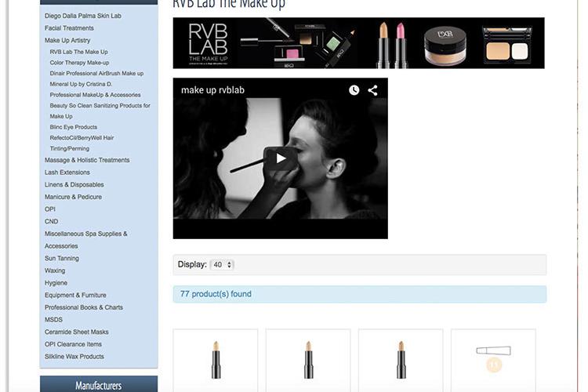Open the MSDS category
The height and width of the screenshot is (392, 588).
pos(53,320)
